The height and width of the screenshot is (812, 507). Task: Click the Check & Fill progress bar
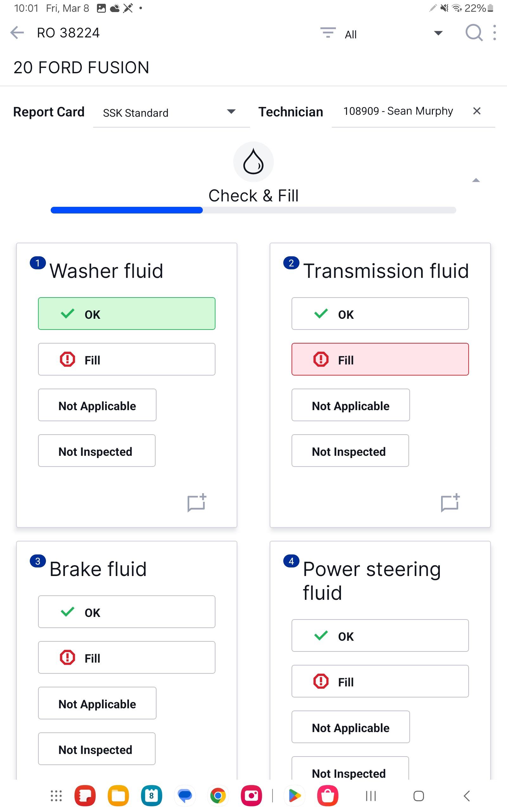[253, 210]
